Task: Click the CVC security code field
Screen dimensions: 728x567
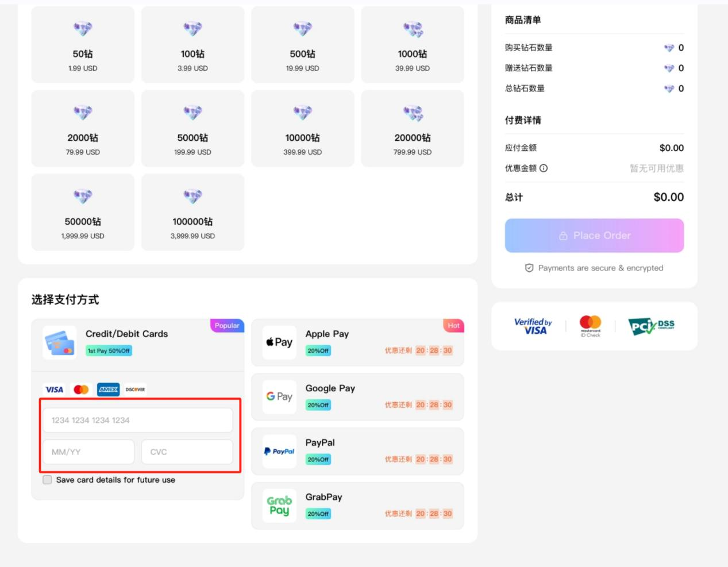Action: click(187, 452)
